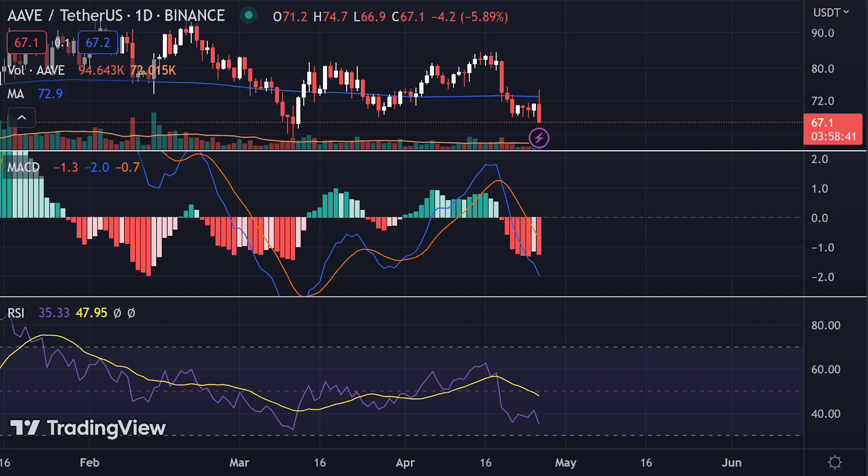Viewport: 868px width, 476px height.
Task: Click the Feb label on time axis
Action: tap(90, 463)
